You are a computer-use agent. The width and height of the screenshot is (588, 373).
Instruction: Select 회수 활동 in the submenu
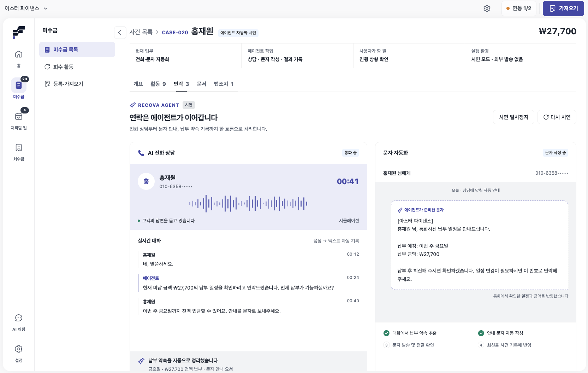[x=77, y=67]
